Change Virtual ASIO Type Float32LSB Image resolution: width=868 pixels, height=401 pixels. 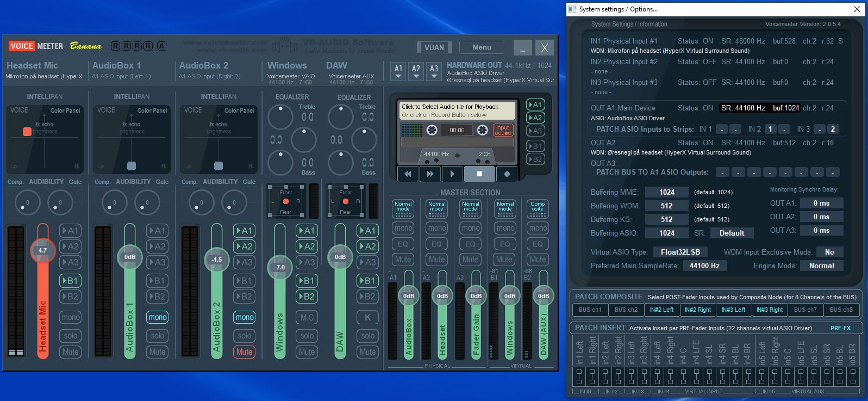[x=680, y=252]
